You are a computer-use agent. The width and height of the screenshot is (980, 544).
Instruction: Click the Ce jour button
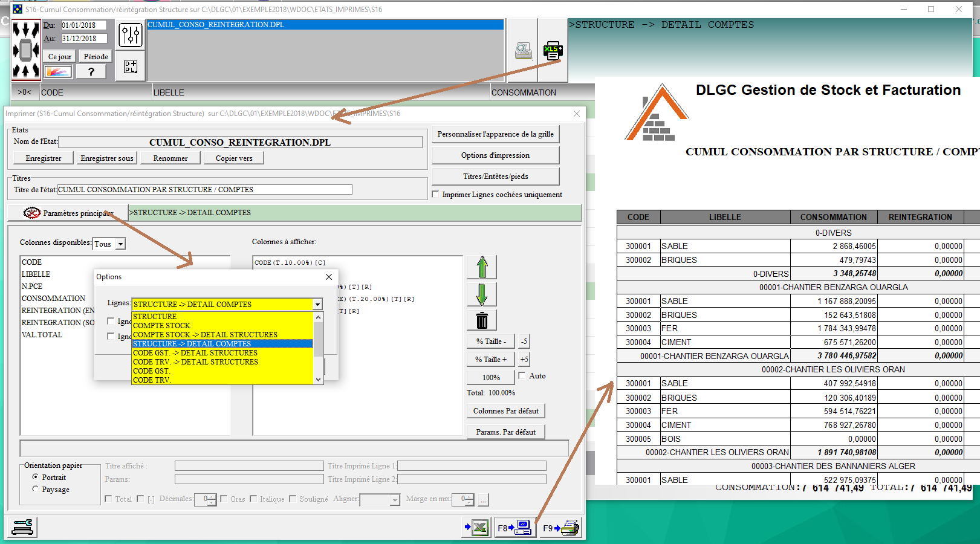(60, 57)
